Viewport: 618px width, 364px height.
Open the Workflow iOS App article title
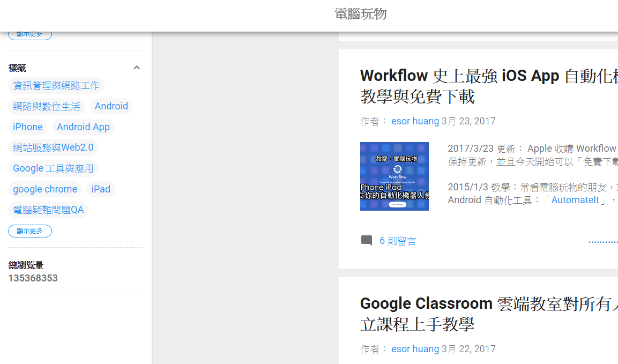489,86
